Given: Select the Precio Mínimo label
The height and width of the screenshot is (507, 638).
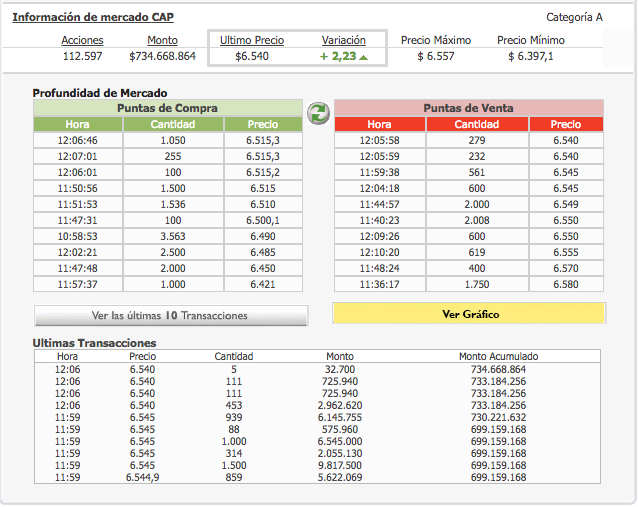Looking at the screenshot, I should [531, 40].
